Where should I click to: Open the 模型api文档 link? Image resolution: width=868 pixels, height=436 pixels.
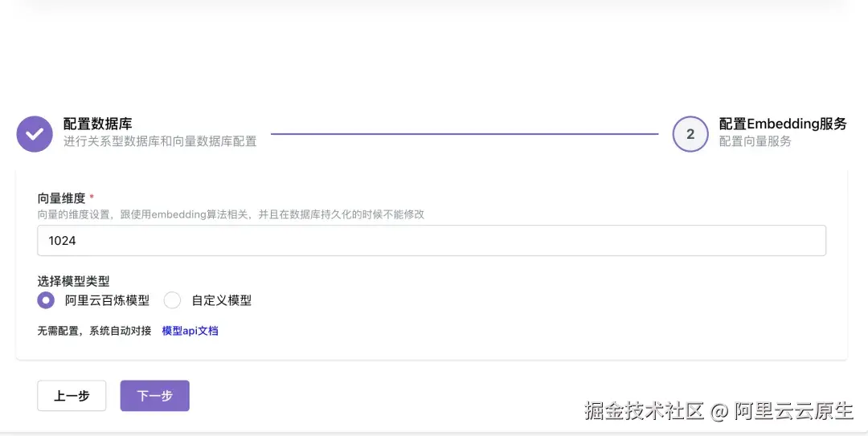tap(190, 331)
